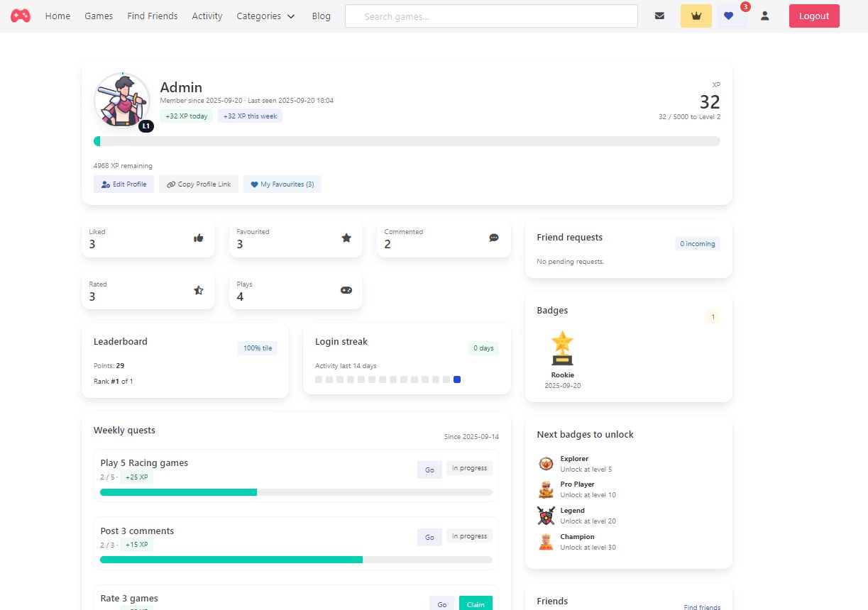Click the 0 days streak label

pyautogui.click(x=483, y=348)
